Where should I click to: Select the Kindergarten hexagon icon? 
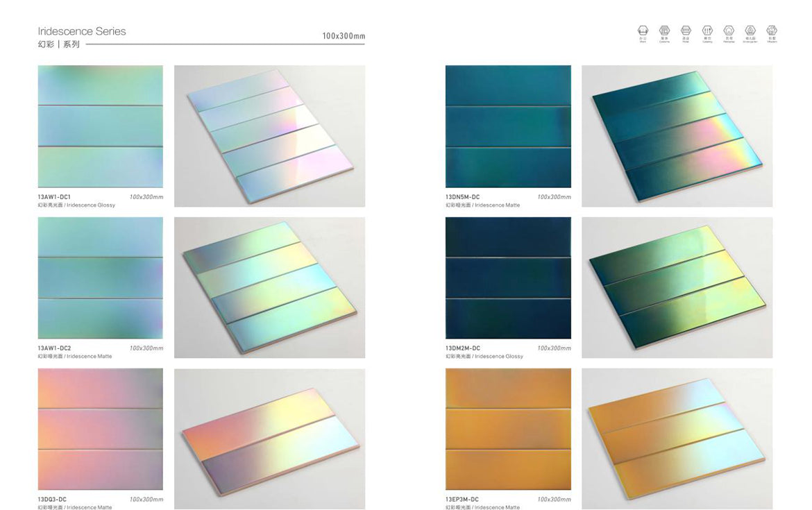(750, 31)
